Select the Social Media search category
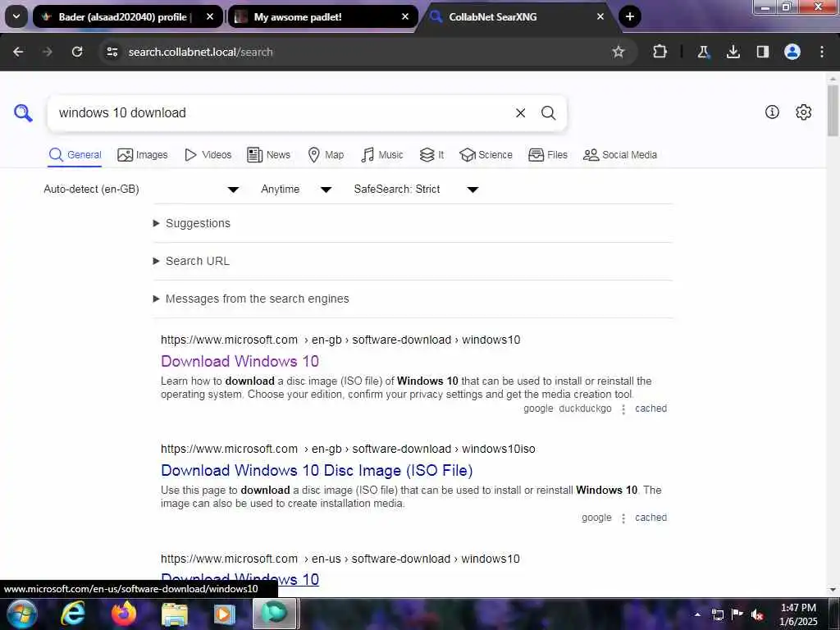Viewport: 840px width, 630px height. pos(620,155)
